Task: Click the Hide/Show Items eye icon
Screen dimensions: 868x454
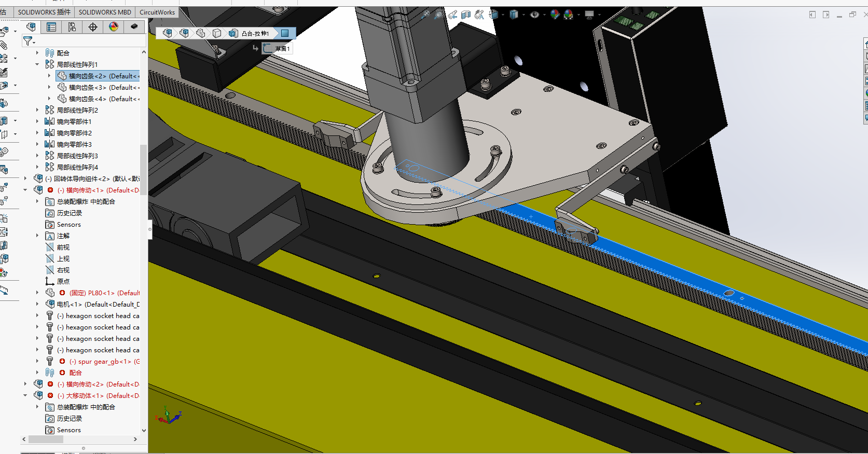Action: click(x=534, y=15)
